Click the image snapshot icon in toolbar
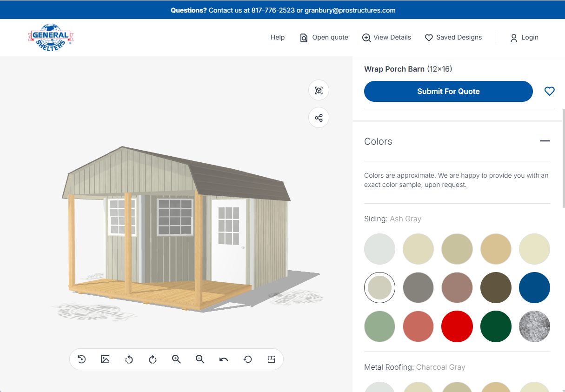565x392 pixels. coord(105,359)
